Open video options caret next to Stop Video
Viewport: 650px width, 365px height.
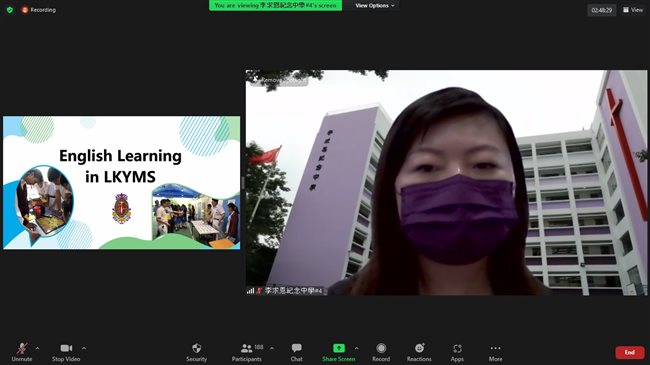click(84, 348)
